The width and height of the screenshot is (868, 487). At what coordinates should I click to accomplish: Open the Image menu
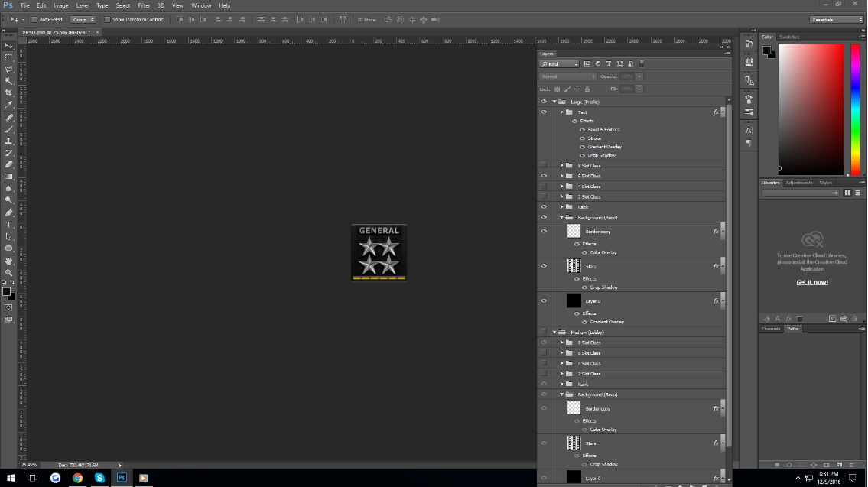tap(61, 5)
